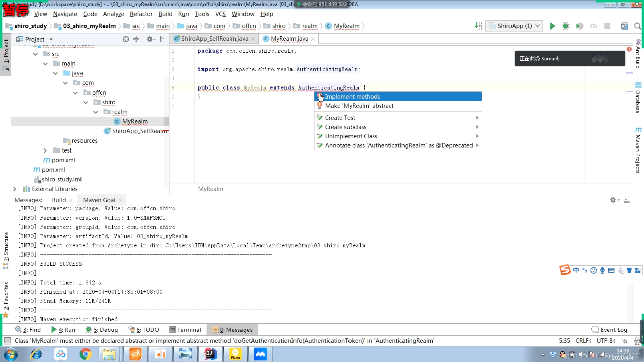Open the Event Log button

point(609,330)
